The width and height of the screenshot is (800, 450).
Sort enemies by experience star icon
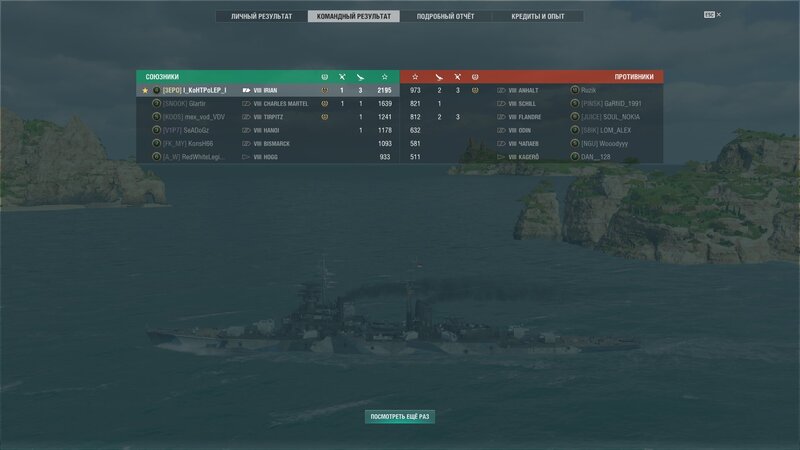point(415,77)
